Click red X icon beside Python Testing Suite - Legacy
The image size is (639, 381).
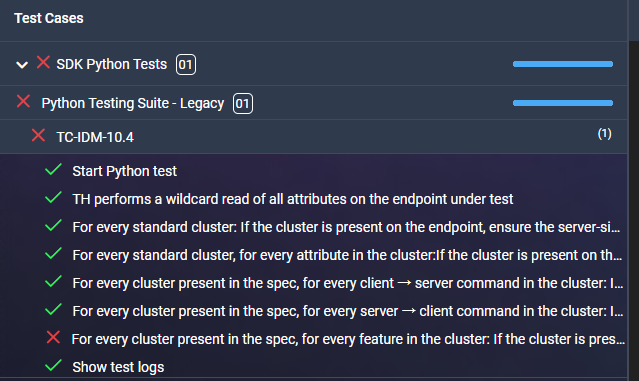pos(23,101)
